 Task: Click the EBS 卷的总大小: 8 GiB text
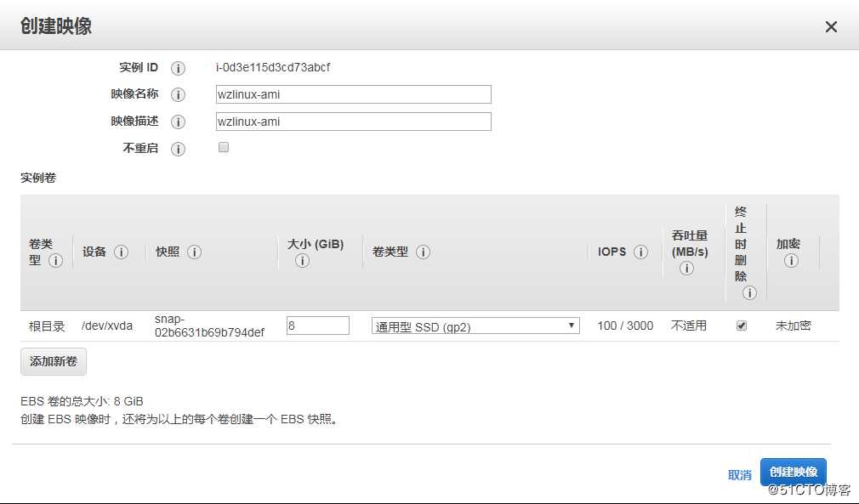[82, 401]
